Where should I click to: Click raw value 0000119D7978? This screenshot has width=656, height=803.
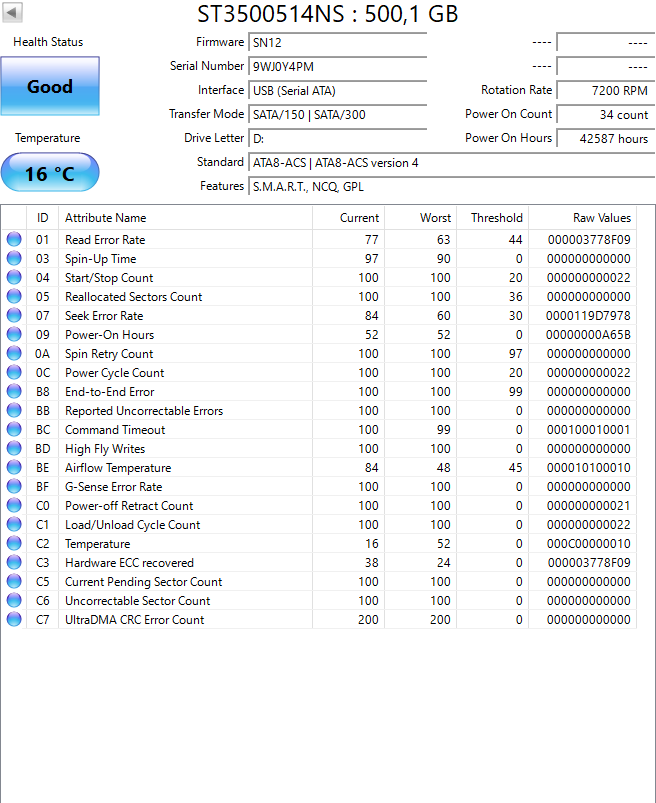coord(588,315)
